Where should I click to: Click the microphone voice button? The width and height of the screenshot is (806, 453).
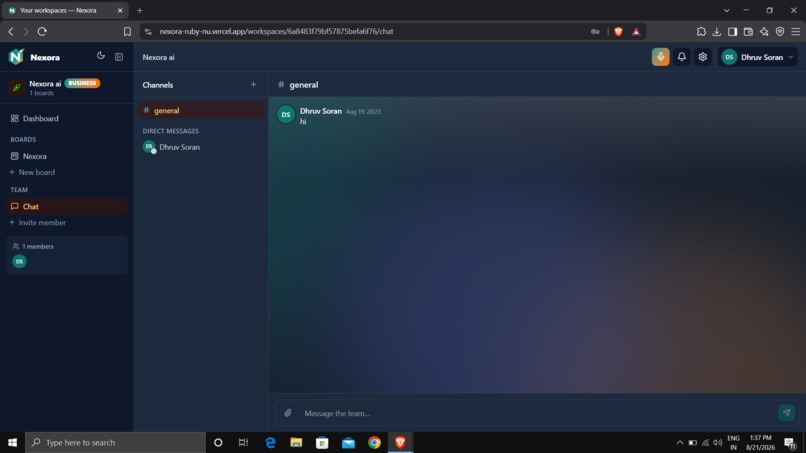(661, 57)
